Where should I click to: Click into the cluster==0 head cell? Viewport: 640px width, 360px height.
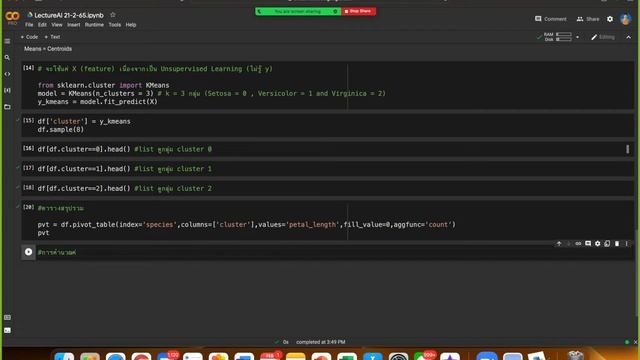pos(327,149)
